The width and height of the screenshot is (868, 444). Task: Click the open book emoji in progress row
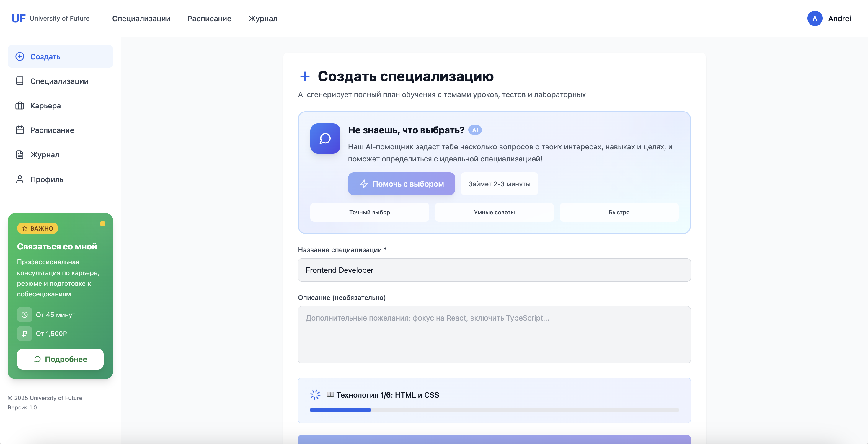330,394
